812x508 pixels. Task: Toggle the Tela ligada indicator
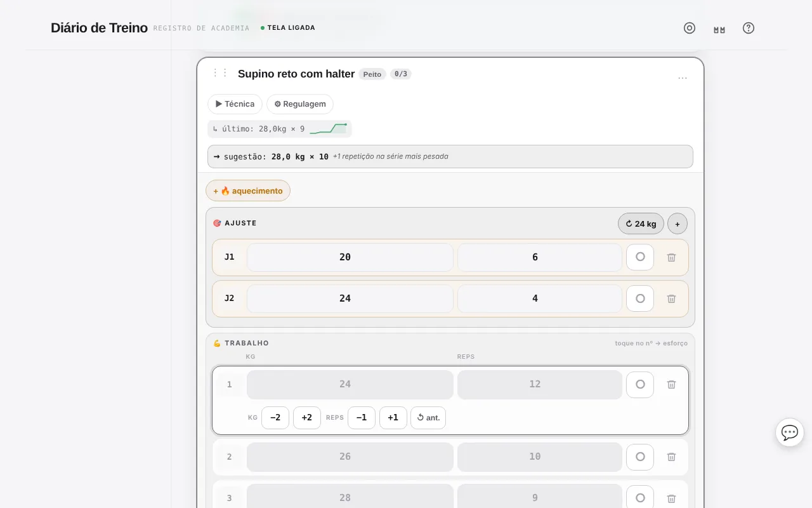tap(288, 28)
